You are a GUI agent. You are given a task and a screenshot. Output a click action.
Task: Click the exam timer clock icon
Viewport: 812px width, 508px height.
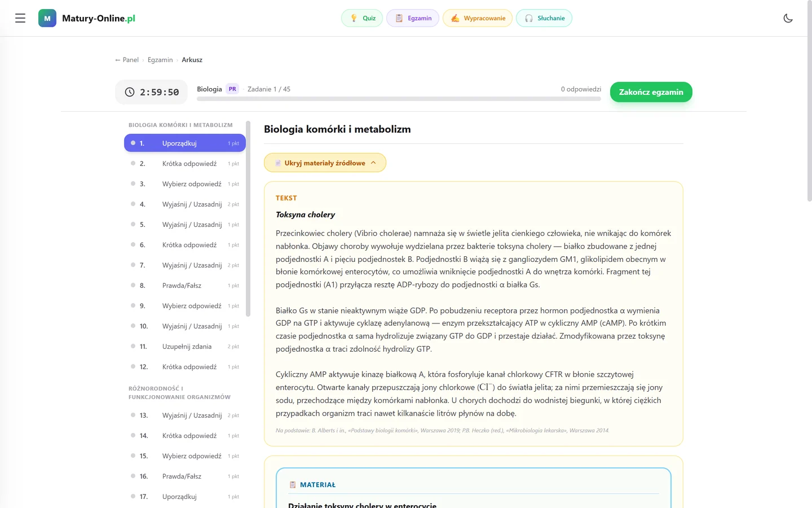[130, 92]
